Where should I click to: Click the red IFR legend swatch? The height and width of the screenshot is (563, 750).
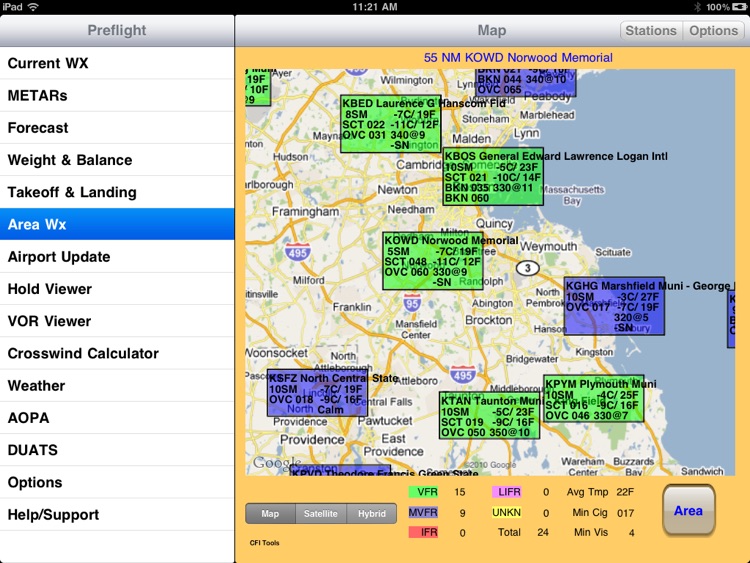pos(423,532)
